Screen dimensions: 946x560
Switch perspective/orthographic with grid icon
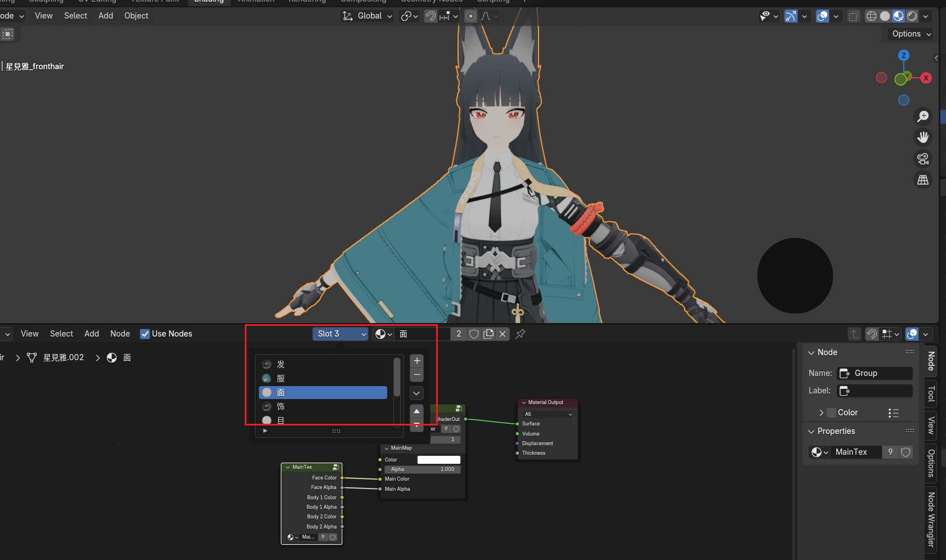coord(923,180)
